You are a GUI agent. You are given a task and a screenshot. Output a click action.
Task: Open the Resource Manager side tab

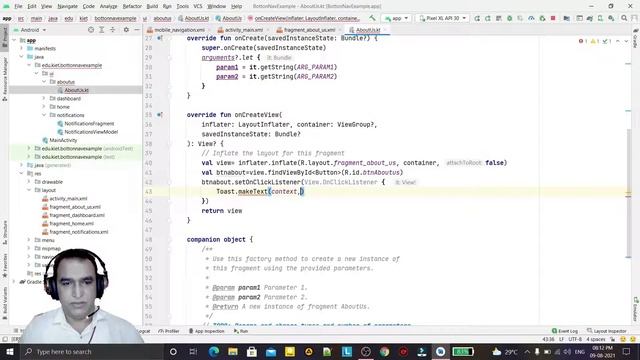pos(4,79)
